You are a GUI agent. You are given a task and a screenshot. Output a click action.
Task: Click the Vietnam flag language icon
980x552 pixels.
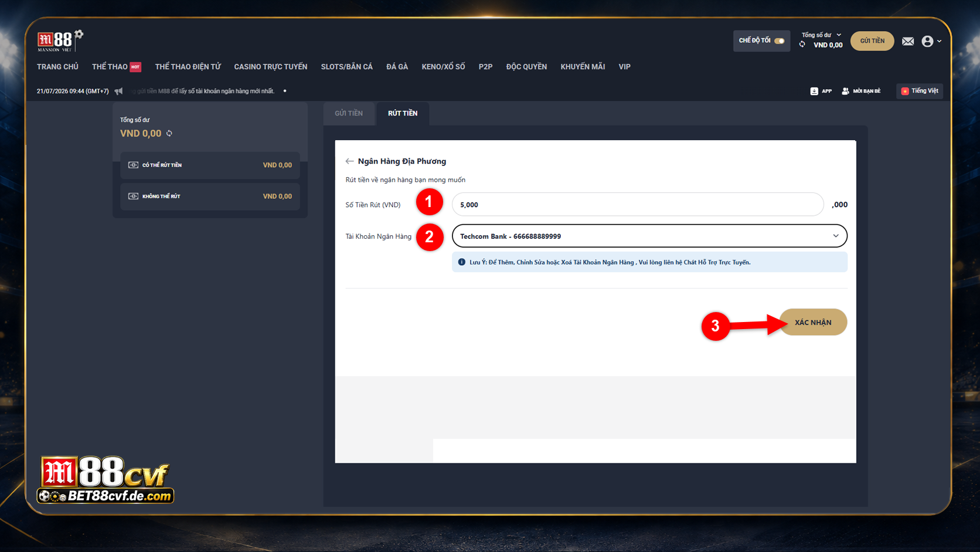pyautogui.click(x=905, y=91)
